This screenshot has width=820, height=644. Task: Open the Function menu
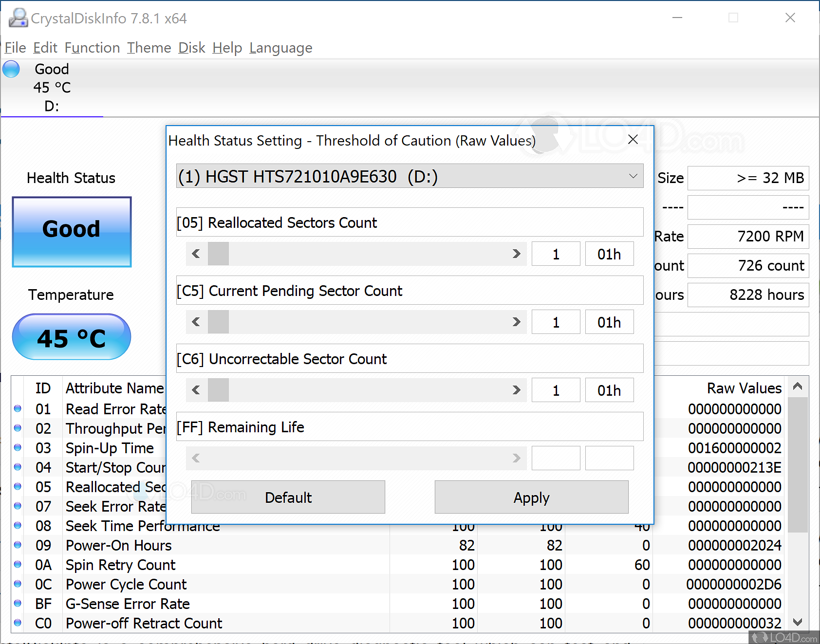(x=92, y=48)
